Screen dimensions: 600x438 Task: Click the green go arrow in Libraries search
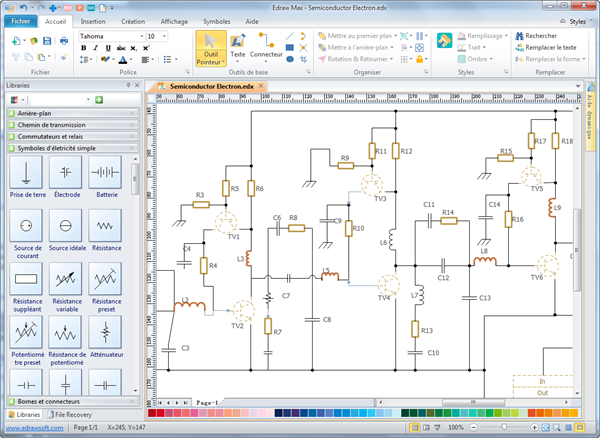click(x=99, y=100)
